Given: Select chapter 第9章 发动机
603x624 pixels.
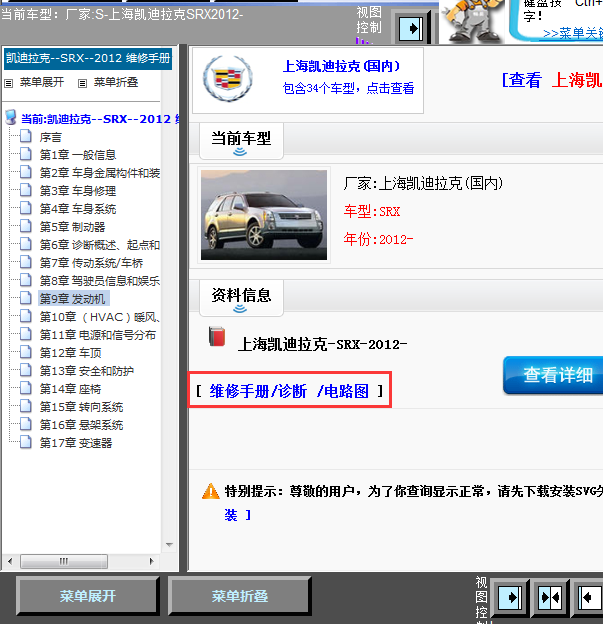Looking at the screenshot, I should [73, 298].
